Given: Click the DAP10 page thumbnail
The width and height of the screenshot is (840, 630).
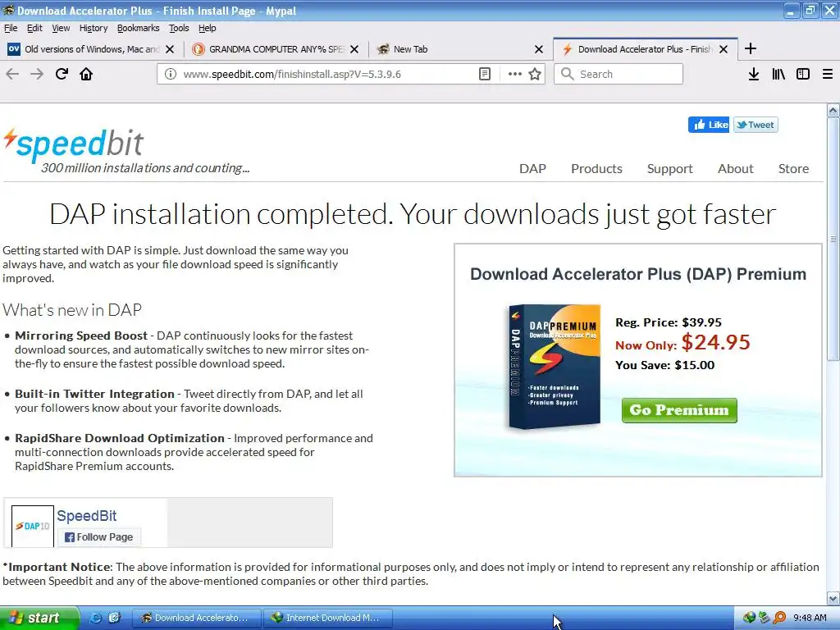Looking at the screenshot, I should click(x=33, y=526).
